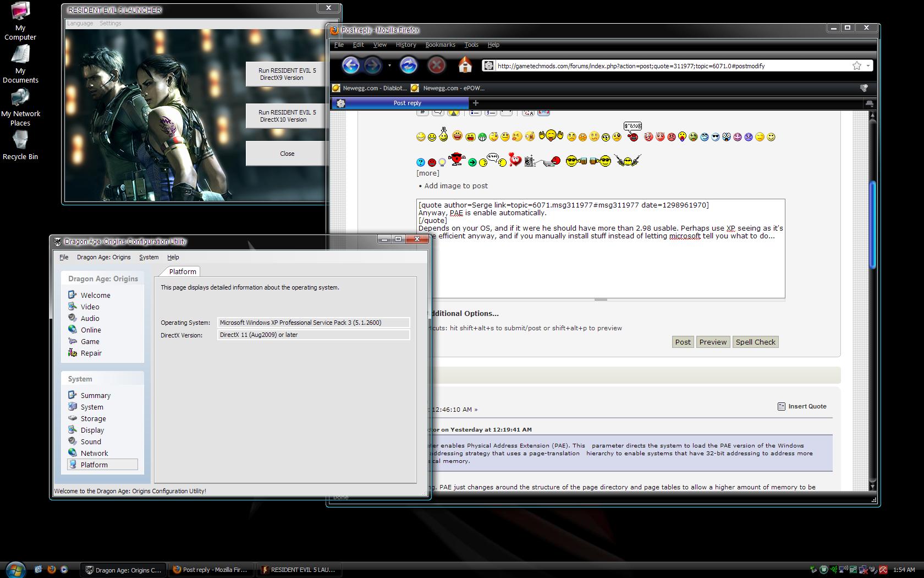The image size is (924, 578).
Task: Click Close in Resident Evil launcher
Action: (287, 154)
